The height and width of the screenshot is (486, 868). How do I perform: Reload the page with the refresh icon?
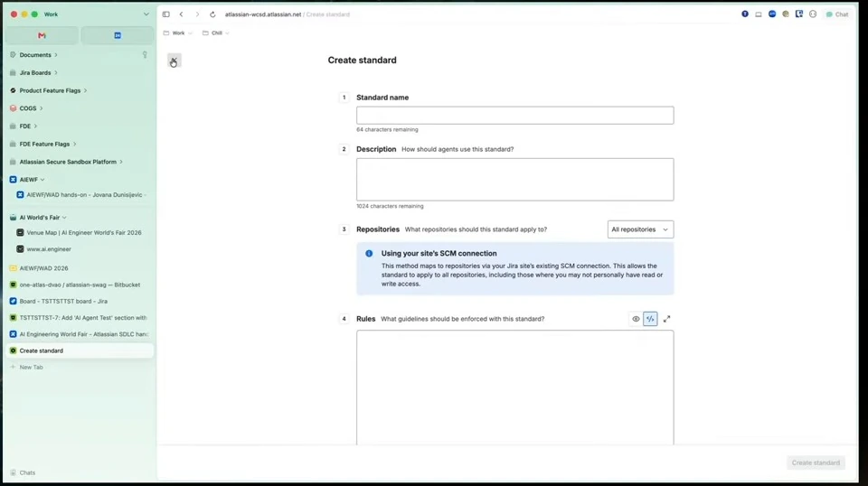[x=212, y=14]
